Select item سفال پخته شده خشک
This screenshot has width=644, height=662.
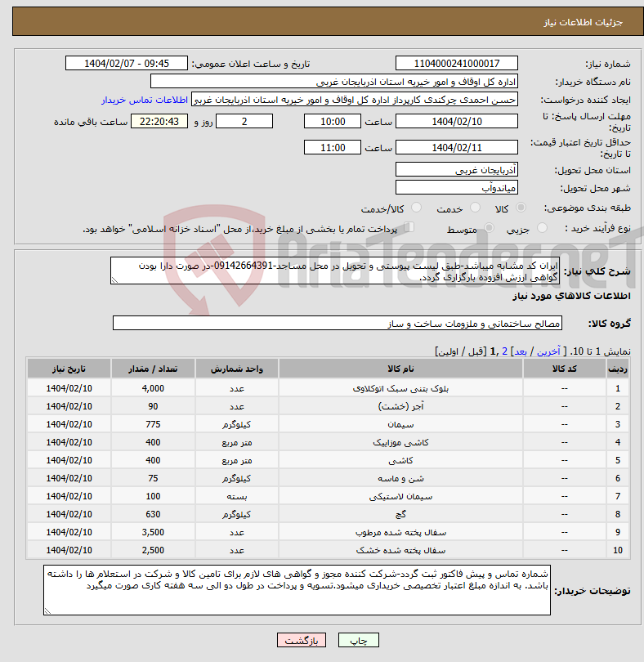click(400, 550)
